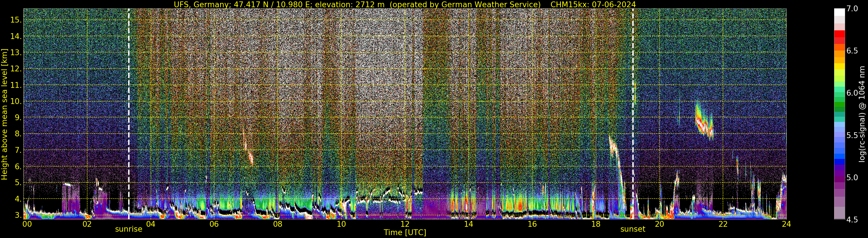Click the dashed white sunset marker line
This screenshot has height=238, width=868.
633,114
